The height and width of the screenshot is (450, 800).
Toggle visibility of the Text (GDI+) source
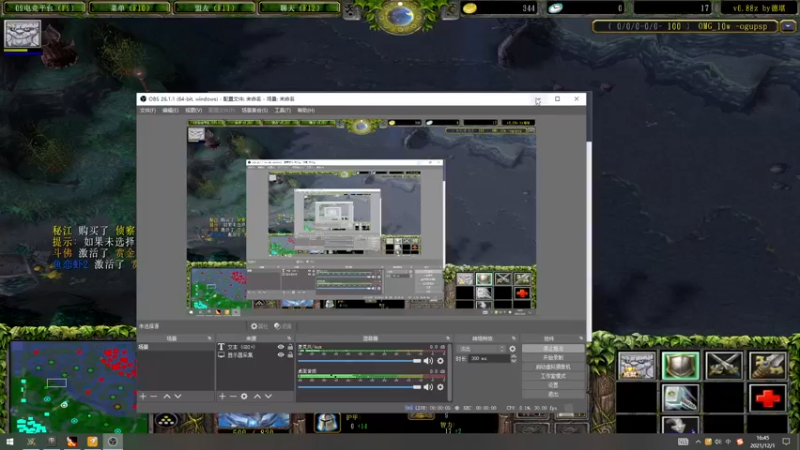281,347
